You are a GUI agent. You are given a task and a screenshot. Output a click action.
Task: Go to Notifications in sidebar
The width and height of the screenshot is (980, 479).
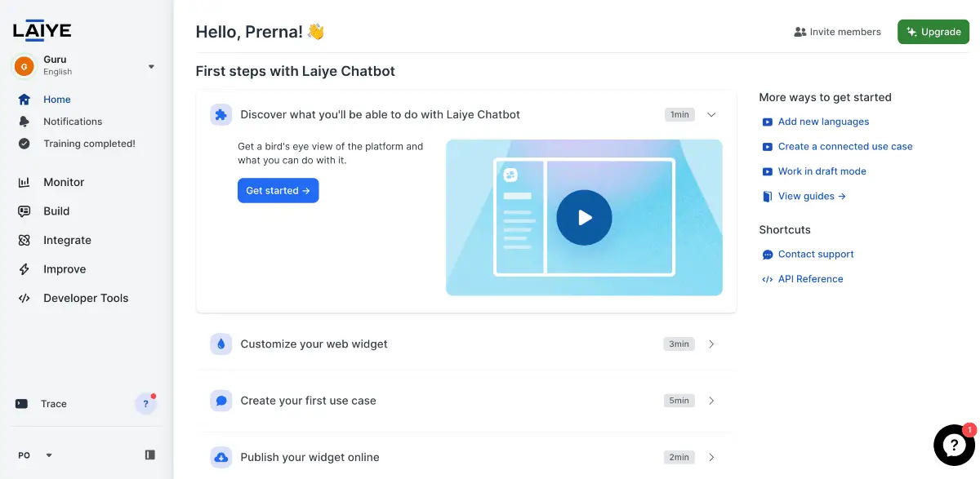click(x=73, y=122)
